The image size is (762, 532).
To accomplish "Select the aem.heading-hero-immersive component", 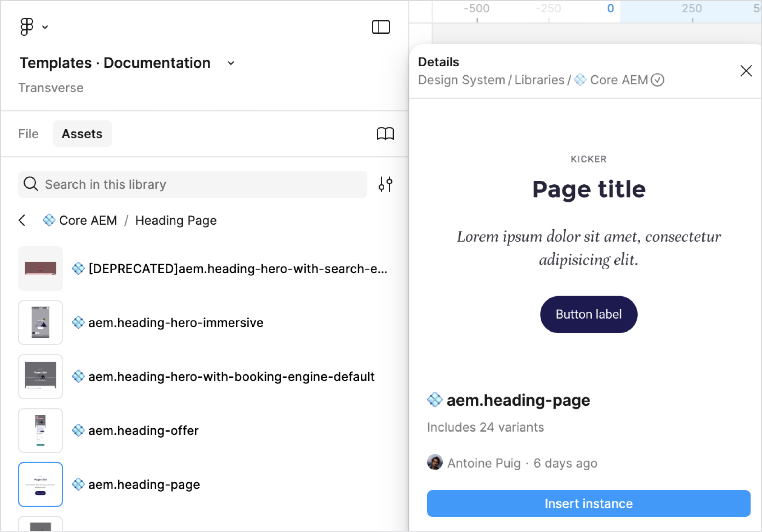I will click(x=40, y=322).
